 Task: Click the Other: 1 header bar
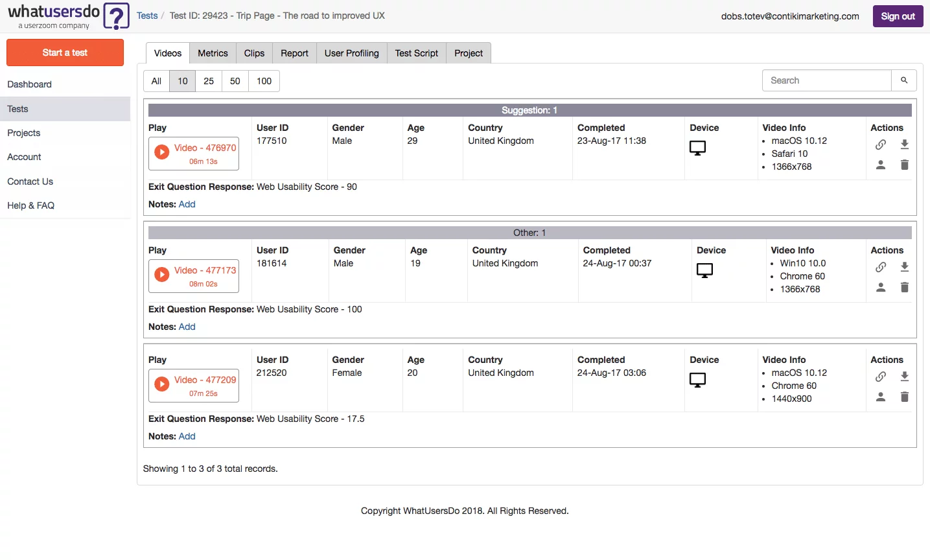529,233
